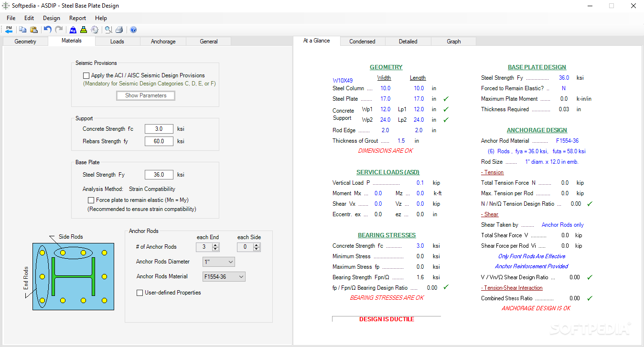Open the Help menu
The height and width of the screenshot is (347, 644).
101,18
